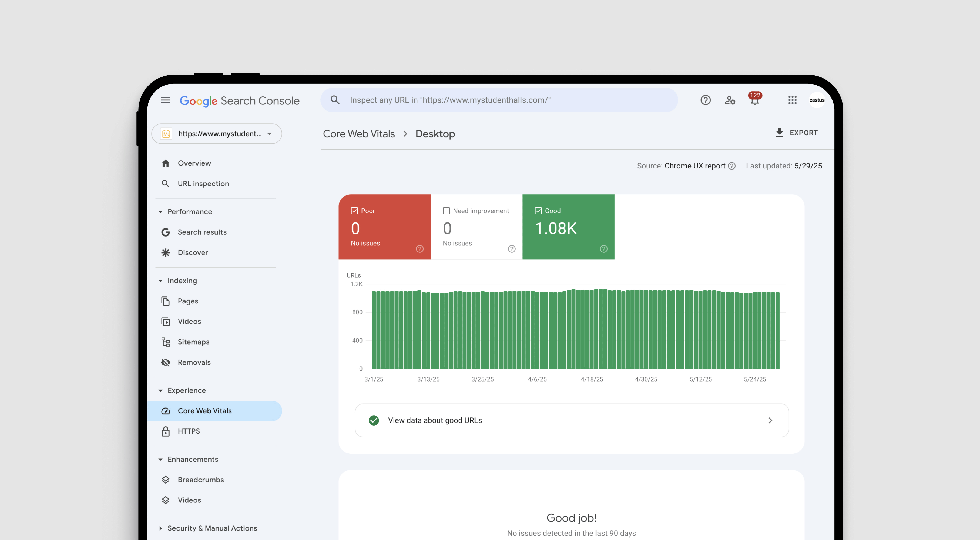The image size is (980, 540).
Task: Click help icon on Need improvement card
Action: (x=512, y=249)
